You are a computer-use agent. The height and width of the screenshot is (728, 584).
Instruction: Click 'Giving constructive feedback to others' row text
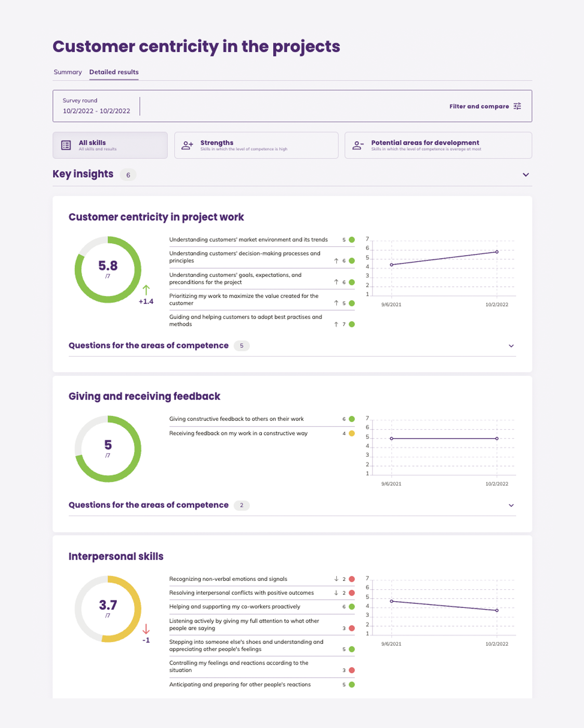[236, 419]
